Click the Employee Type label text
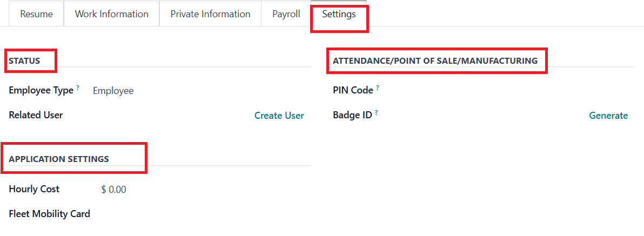 point(41,91)
